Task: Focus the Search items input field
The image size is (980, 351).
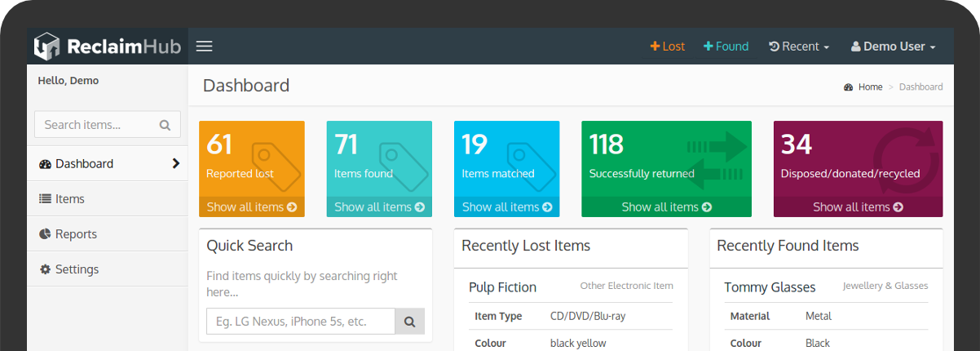Action: tap(94, 125)
